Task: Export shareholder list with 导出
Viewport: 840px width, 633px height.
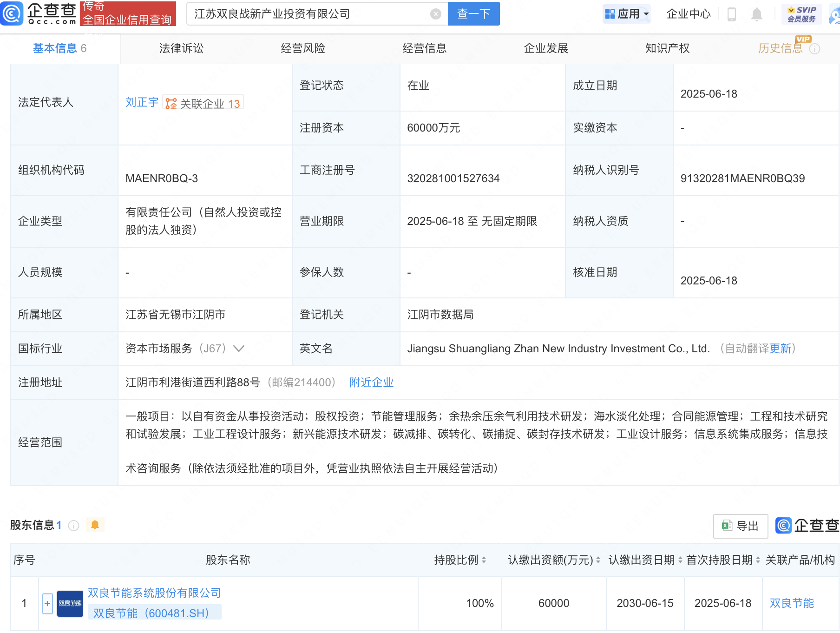Action: click(x=740, y=526)
